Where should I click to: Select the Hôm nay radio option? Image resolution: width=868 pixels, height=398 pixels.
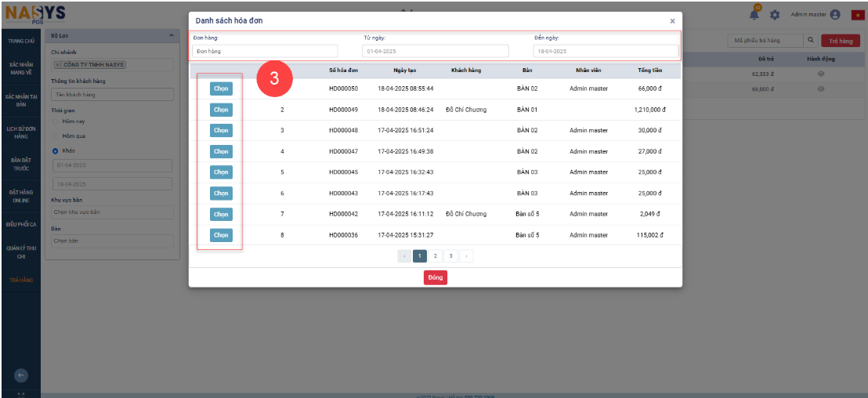(x=56, y=121)
